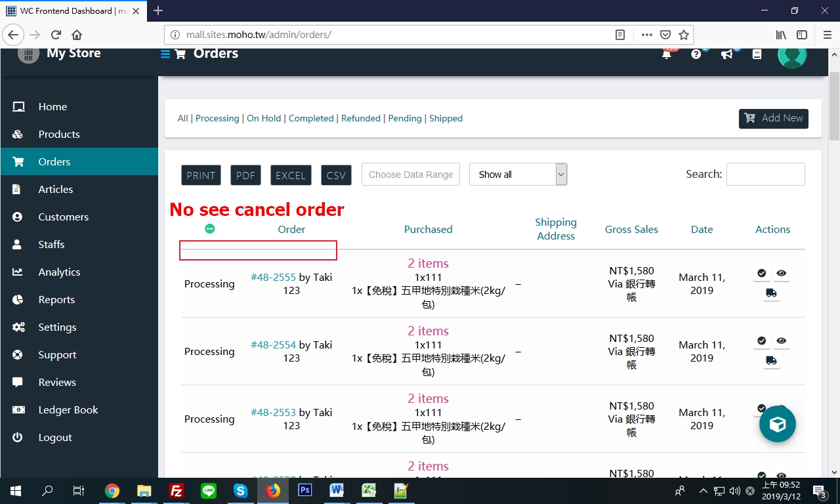Image resolution: width=840 pixels, height=504 pixels.
Task: Log out using the sidebar Logout item
Action: click(x=79, y=438)
